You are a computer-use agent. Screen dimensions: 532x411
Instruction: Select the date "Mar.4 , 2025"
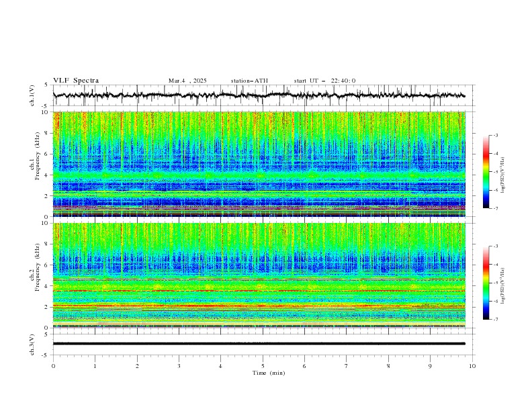tap(187, 81)
